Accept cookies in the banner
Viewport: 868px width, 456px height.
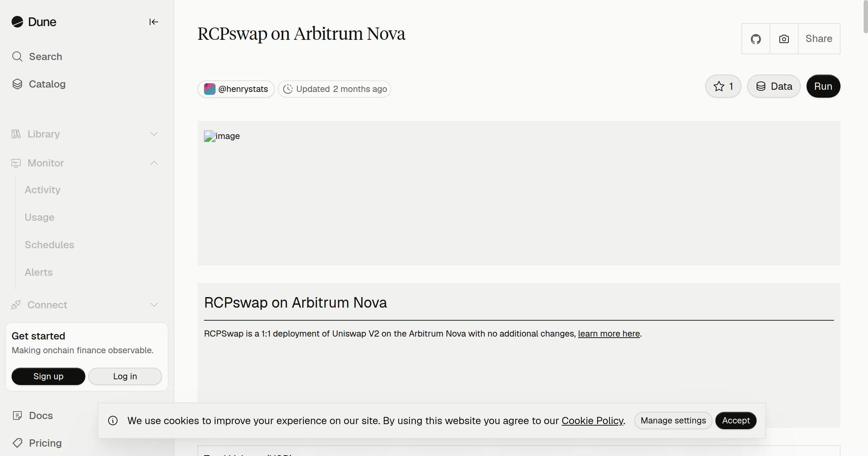click(736, 421)
